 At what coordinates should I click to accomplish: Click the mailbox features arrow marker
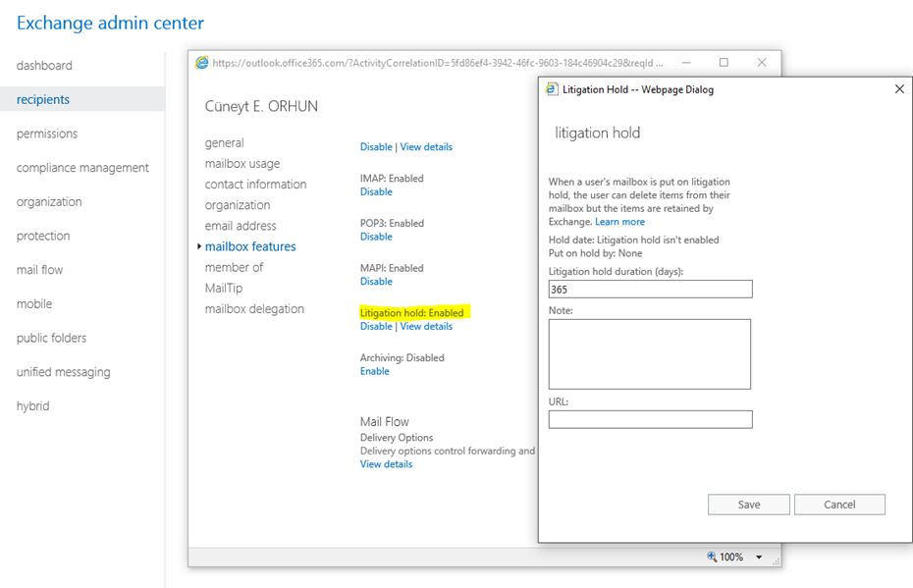coord(199,246)
